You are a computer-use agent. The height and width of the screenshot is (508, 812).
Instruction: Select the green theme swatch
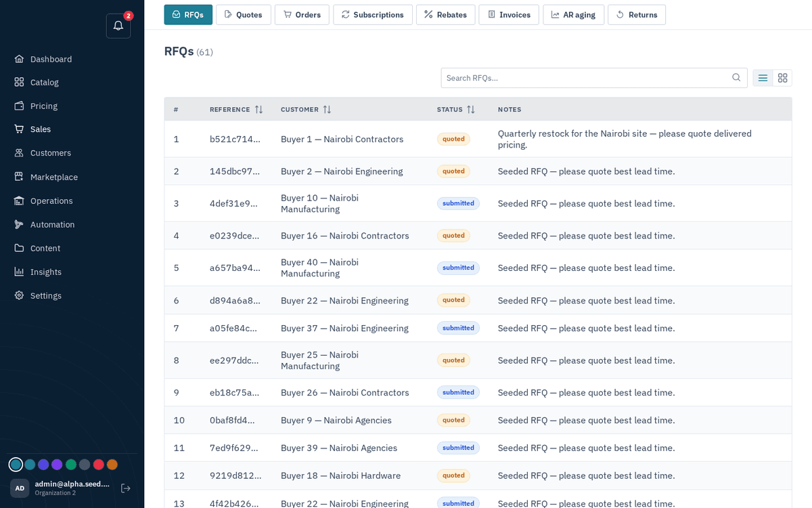(x=71, y=465)
